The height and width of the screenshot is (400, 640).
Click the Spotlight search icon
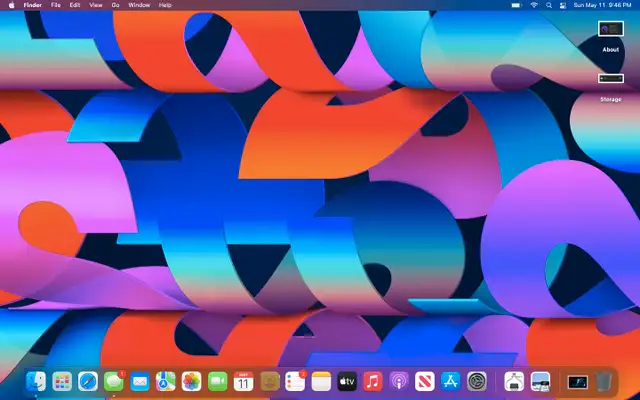click(549, 5)
